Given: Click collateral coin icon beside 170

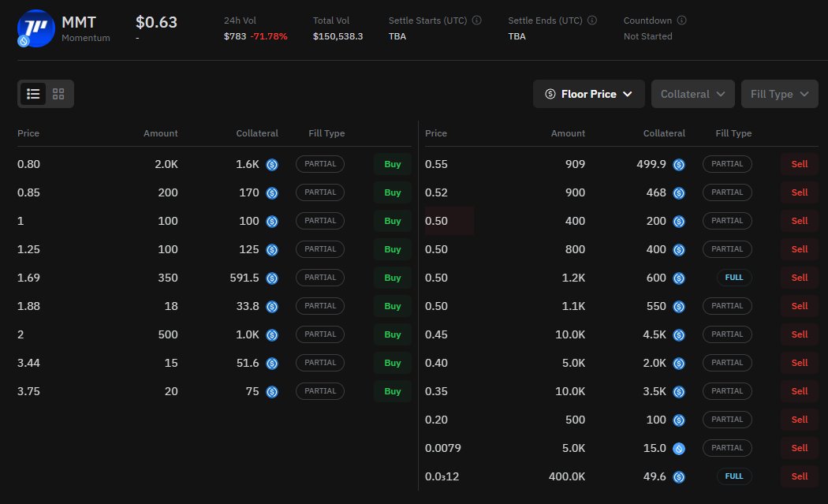Looking at the screenshot, I should 272,193.
